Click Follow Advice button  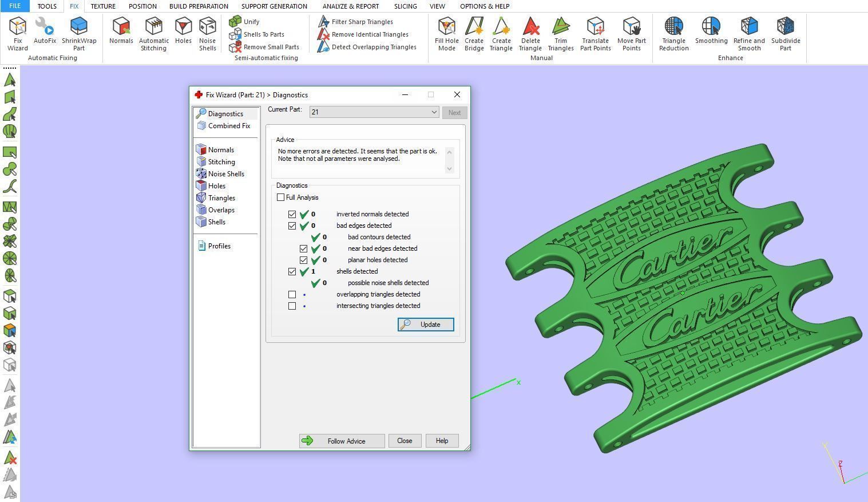[342, 441]
